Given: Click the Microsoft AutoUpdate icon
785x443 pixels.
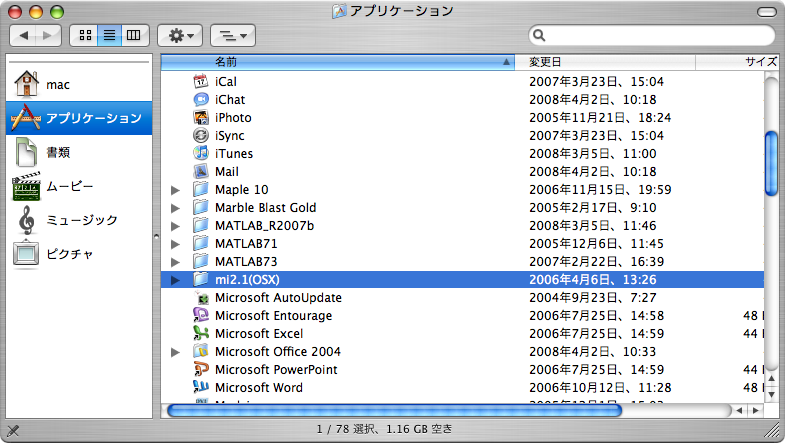Looking at the screenshot, I should [x=201, y=297].
